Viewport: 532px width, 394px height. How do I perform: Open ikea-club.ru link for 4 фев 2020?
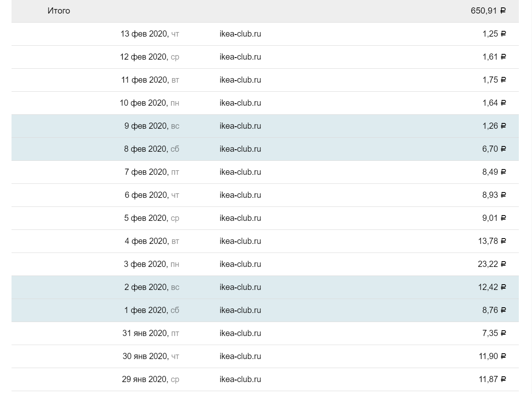tap(240, 241)
